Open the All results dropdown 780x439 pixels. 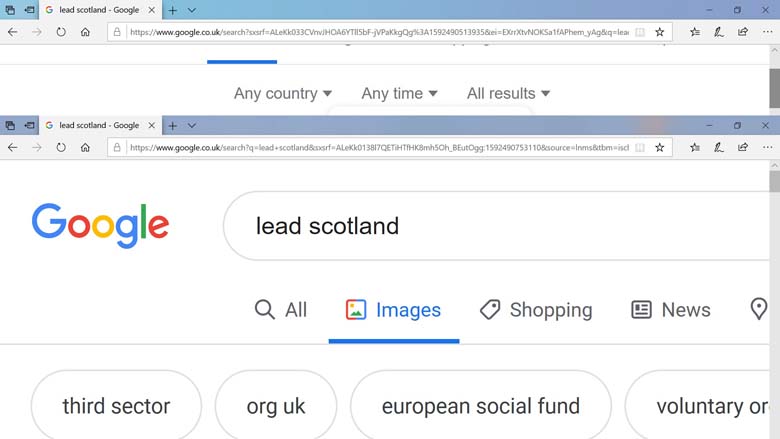point(508,93)
